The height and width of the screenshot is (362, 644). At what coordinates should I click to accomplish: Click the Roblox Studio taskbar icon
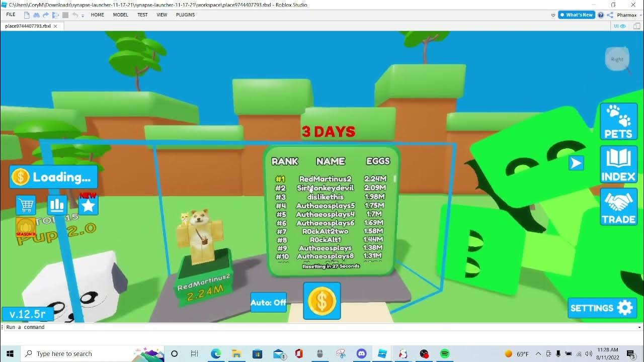tap(382, 353)
